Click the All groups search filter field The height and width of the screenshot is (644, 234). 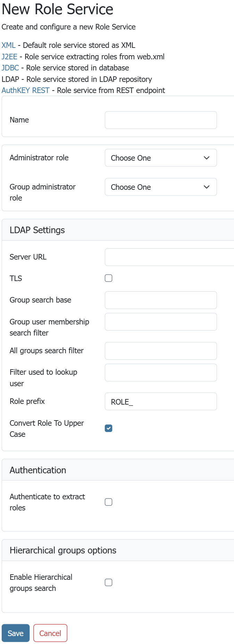(x=161, y=351)
